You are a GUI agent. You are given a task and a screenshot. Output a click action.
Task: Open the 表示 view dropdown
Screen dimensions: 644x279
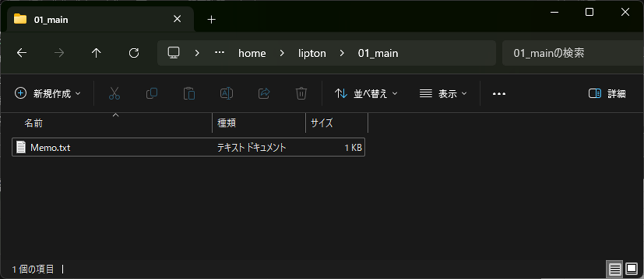(443, 93)
